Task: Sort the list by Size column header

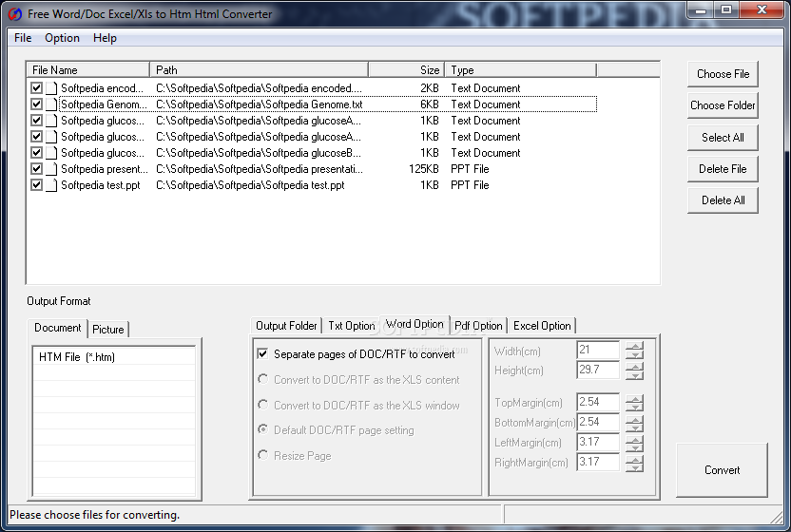Action: pos(407,70)
